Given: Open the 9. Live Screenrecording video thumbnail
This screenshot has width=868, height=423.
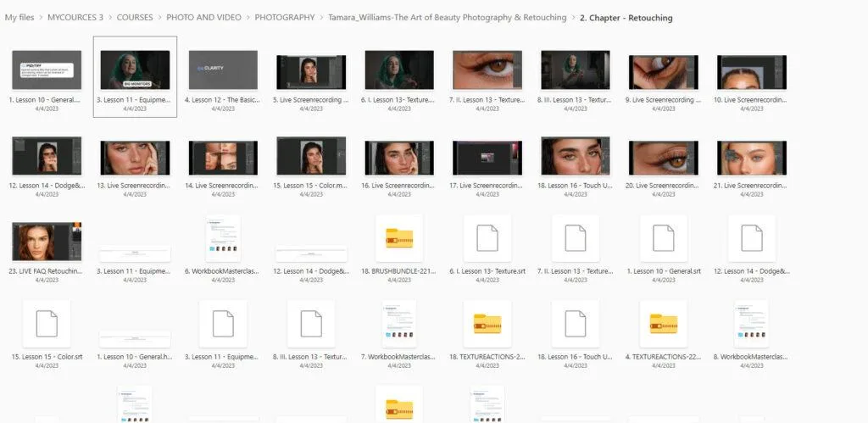Looking at the screenshot, I should click(663, 70).
